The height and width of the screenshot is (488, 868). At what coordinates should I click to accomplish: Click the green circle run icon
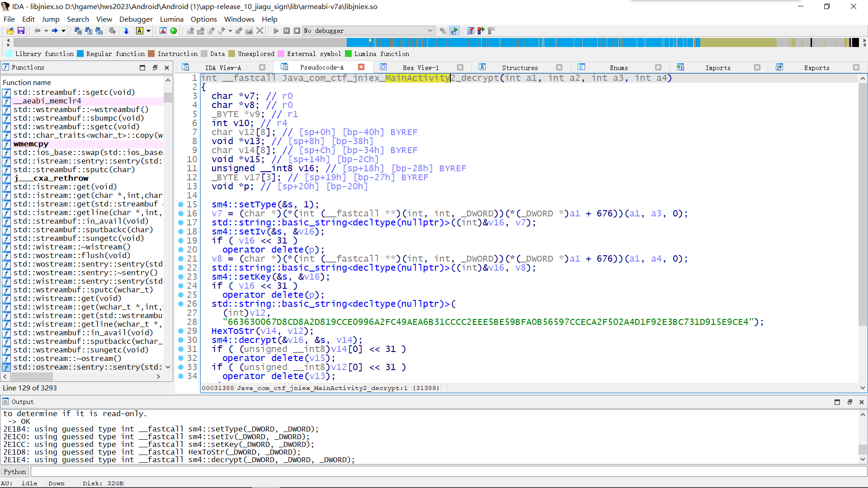[x=174, y=31]
